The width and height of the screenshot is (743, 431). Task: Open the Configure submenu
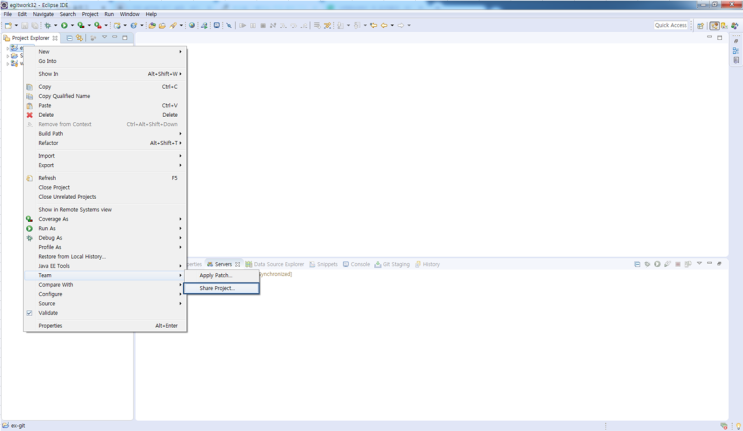[x=105, y=294]
